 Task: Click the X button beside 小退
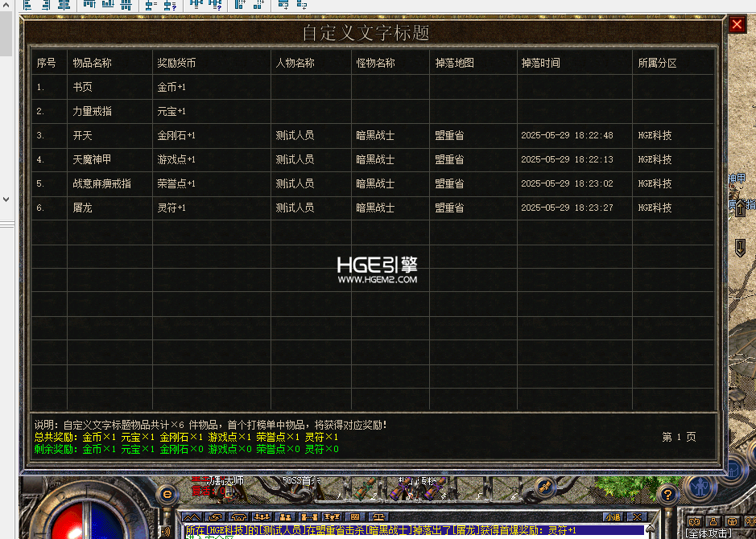pos(637,517)
